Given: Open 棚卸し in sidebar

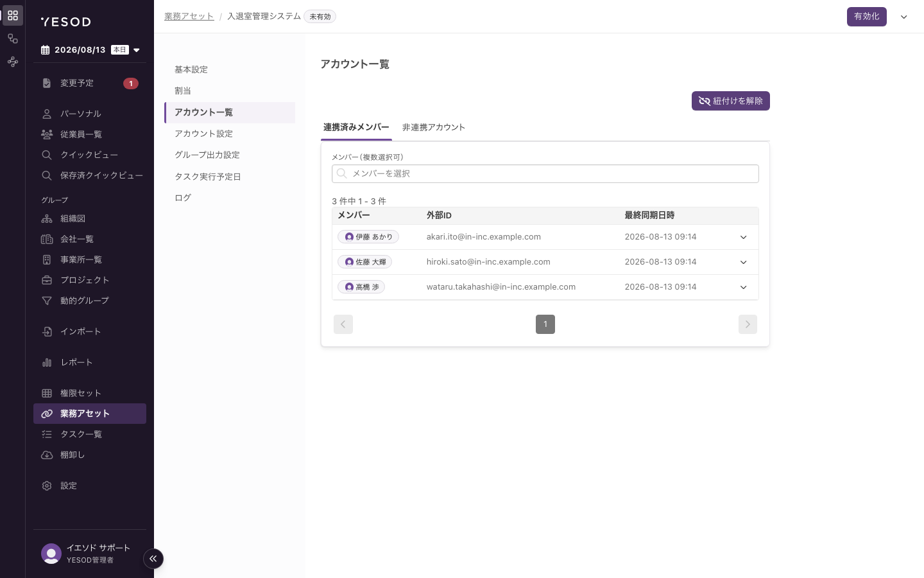Looking at the screenshot, I should (90, 455).
